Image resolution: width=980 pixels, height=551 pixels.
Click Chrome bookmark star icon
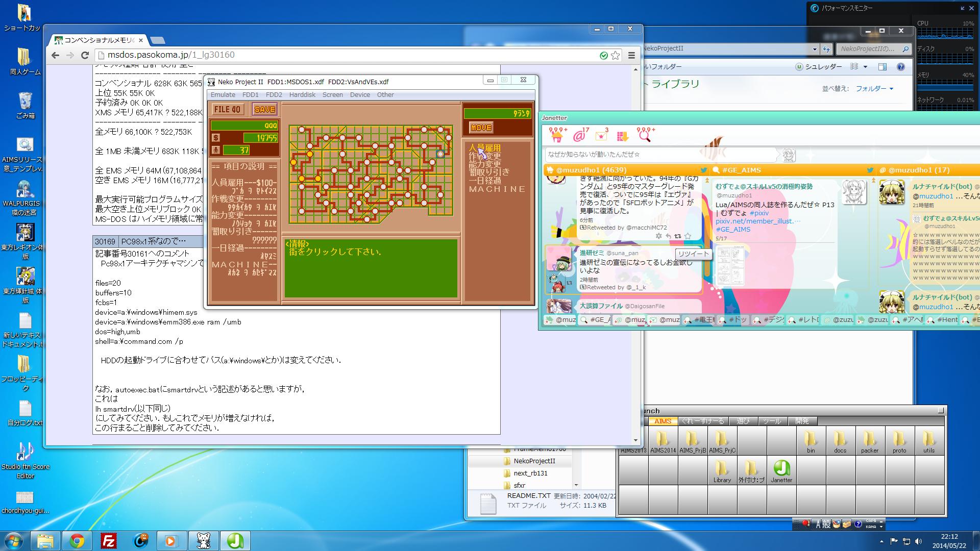tap(616, 55)
